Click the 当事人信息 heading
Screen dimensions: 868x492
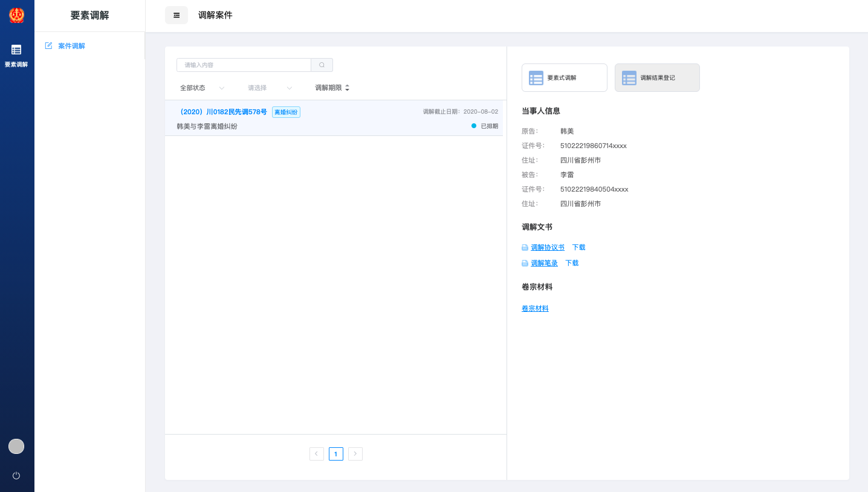(541, 111)
